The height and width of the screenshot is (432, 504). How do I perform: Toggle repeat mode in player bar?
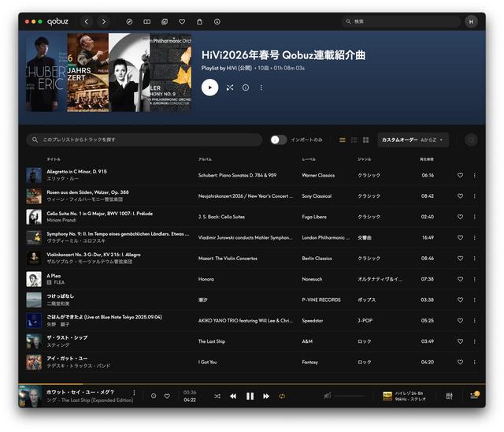282,396
